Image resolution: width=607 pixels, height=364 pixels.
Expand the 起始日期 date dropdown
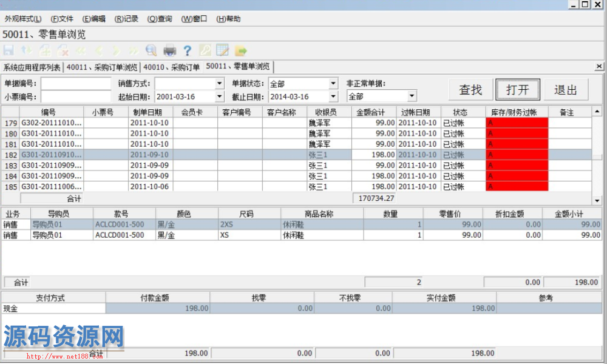(220, 96)
